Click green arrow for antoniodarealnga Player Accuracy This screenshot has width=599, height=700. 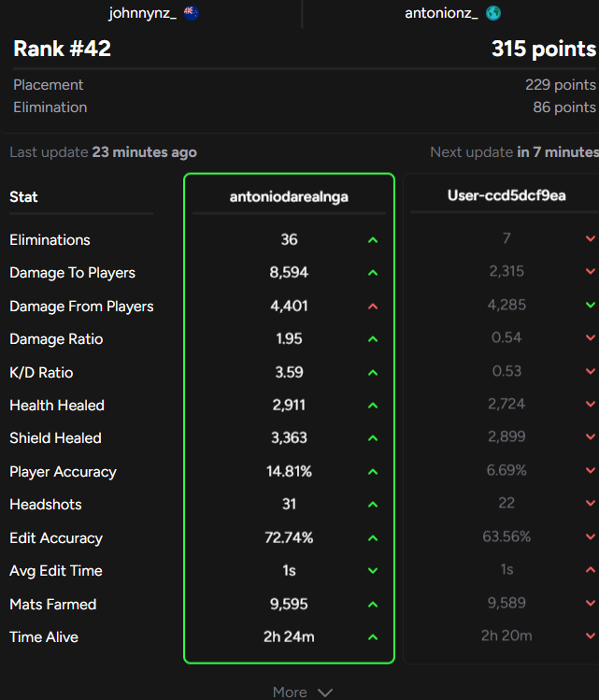tap(373, 472)
